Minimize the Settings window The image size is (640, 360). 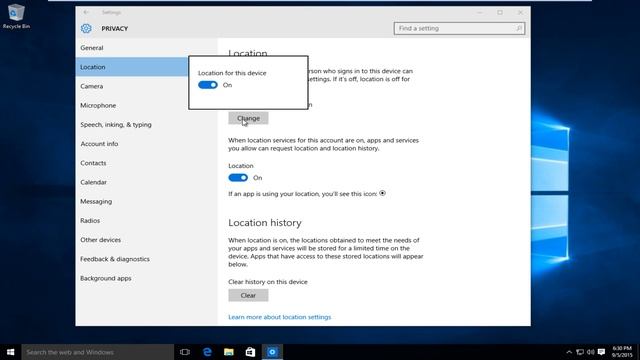pos(480,12)
